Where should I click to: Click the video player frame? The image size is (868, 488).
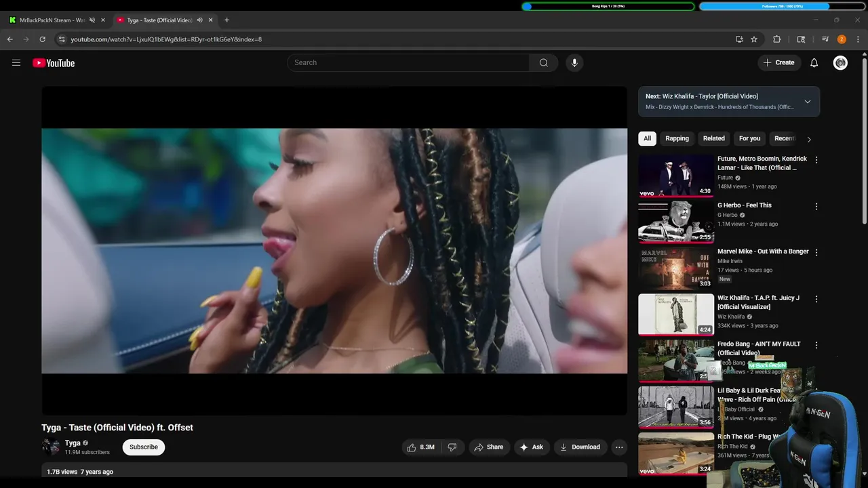(334, 251)
